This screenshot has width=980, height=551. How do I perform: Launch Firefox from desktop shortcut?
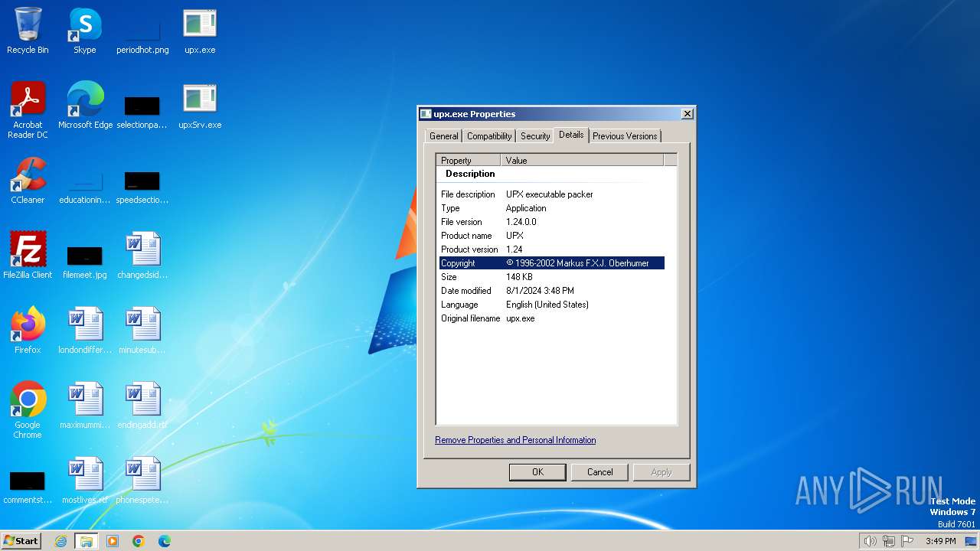click(x=28, y=331)
